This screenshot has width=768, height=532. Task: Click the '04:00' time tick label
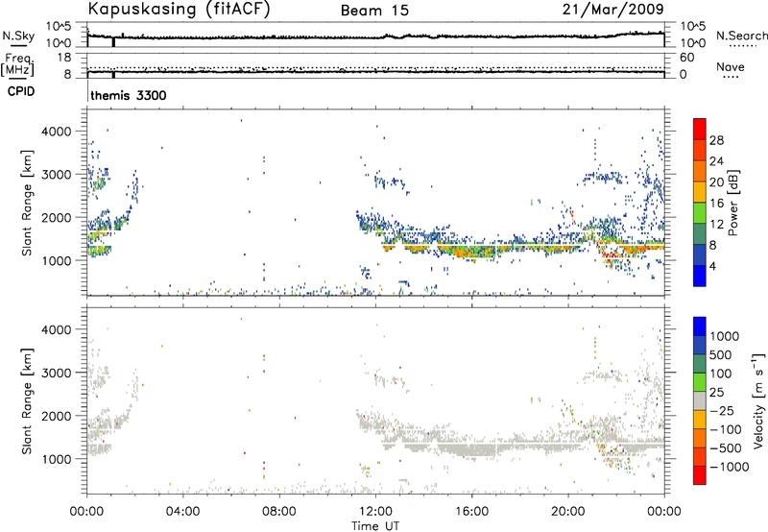coord(183,512)
